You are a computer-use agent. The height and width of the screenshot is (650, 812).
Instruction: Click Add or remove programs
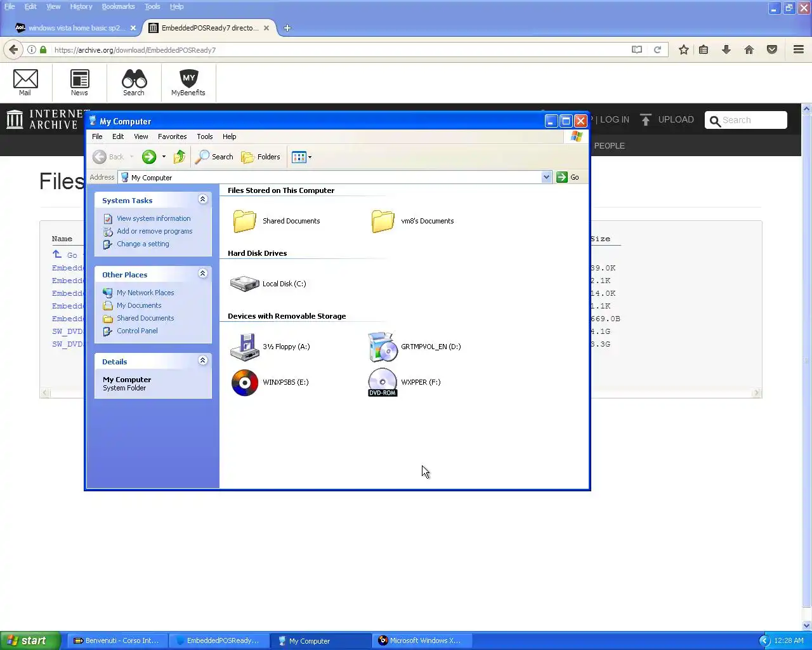point(155,231)
